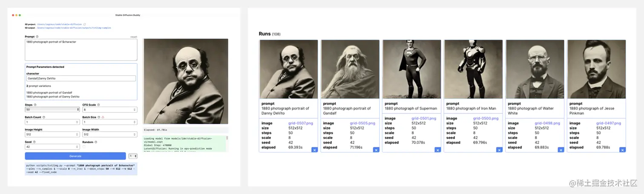Click the Seed stepper field showing 42

(52, 147)
